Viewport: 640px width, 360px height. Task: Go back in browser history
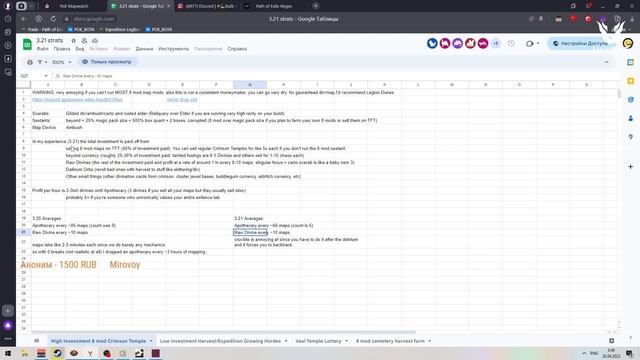(x=24, y=19)
